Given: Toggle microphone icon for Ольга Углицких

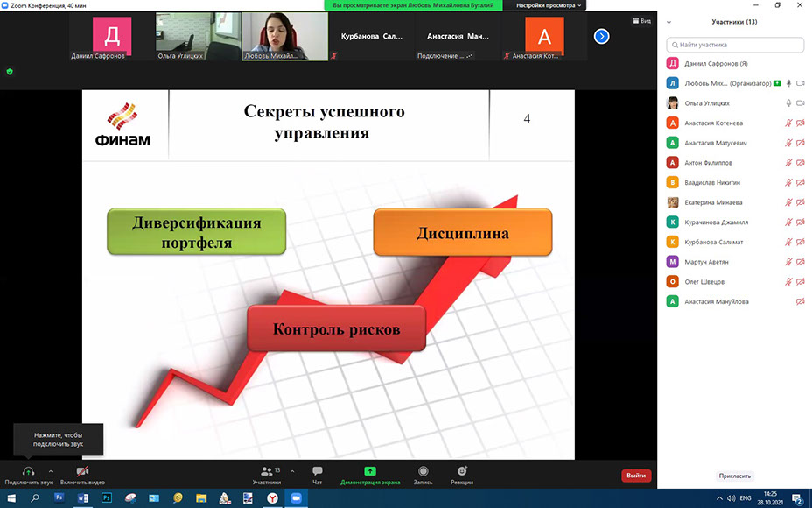Looking at the screenshot, I should [788, 102].
